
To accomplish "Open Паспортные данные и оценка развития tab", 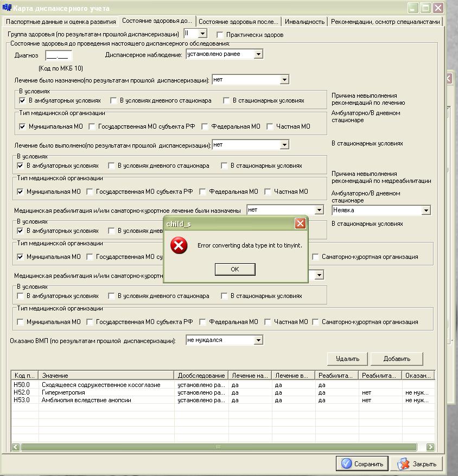I will pos(61,22).
